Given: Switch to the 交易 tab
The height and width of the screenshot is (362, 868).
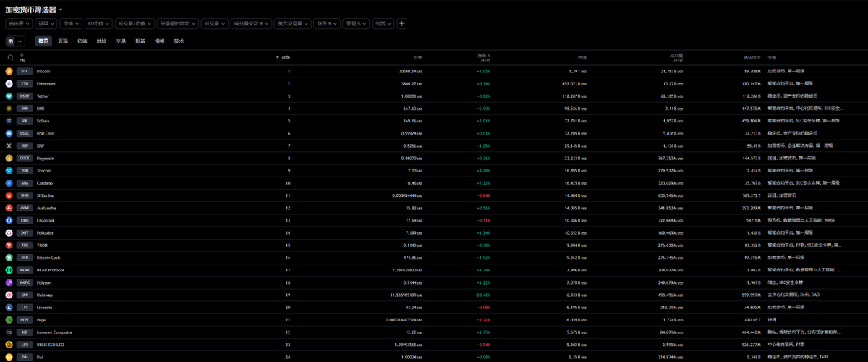Looking at the screenshot, I should 121,41.
